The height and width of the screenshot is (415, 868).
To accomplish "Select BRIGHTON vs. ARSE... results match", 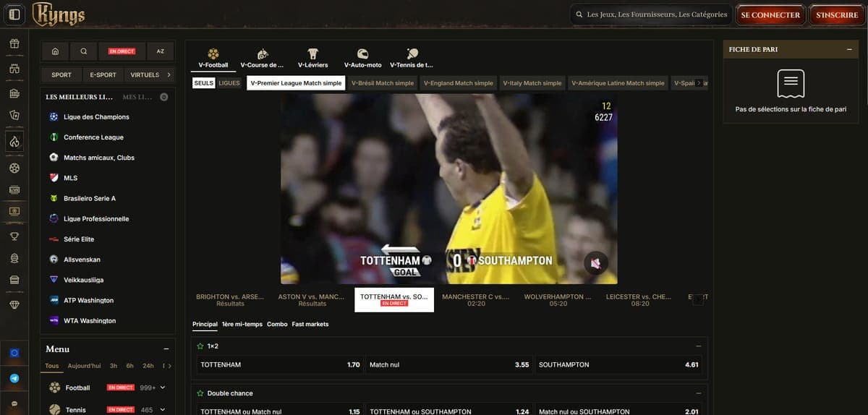I will tap(230, 300).
